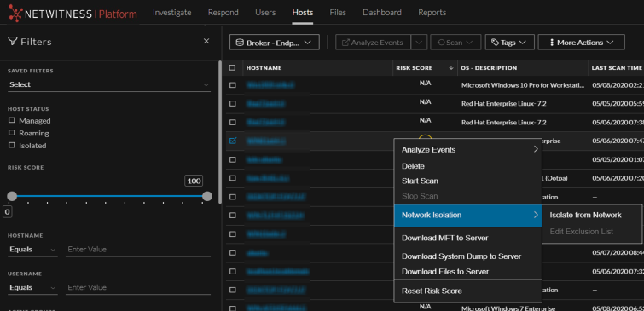
Task: Open the Respond tab
Action: pyautogui.click(x=223, y=12)
